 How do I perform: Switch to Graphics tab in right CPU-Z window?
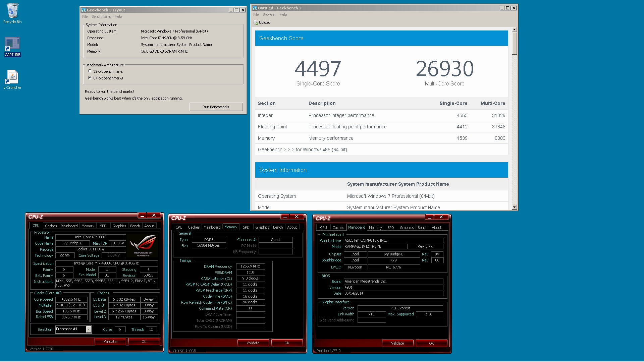coord(407,228)
